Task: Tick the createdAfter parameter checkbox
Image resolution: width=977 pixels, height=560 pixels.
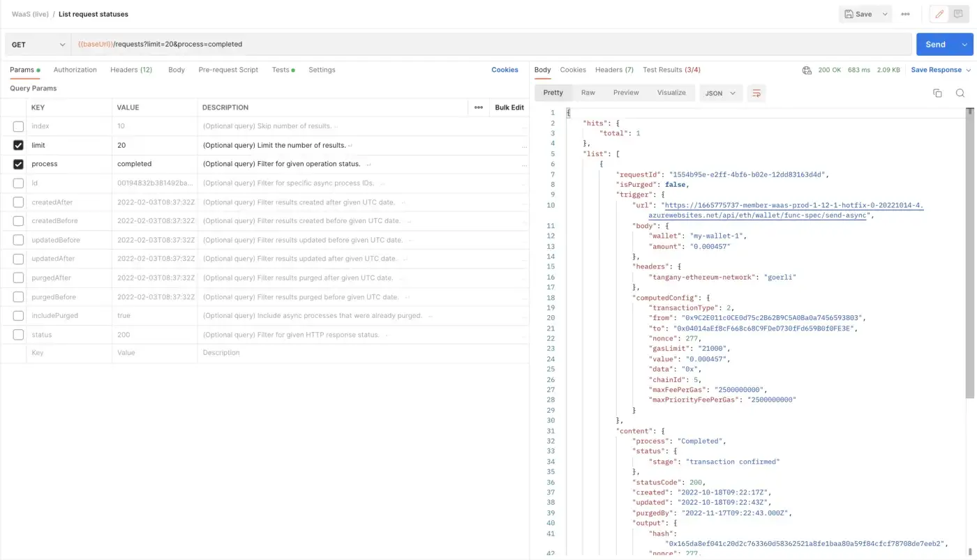Action: [18, 202]
